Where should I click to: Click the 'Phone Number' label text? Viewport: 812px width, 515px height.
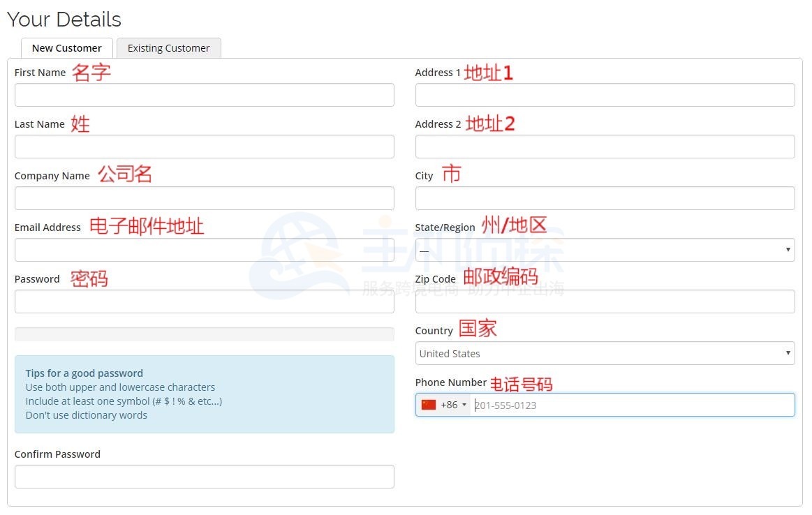[451, 382]
